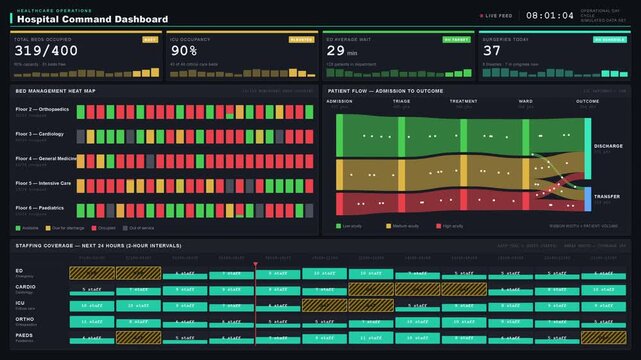Click the gray Out of service legend swatch
The image size is (641, 360).
[125, 228]
